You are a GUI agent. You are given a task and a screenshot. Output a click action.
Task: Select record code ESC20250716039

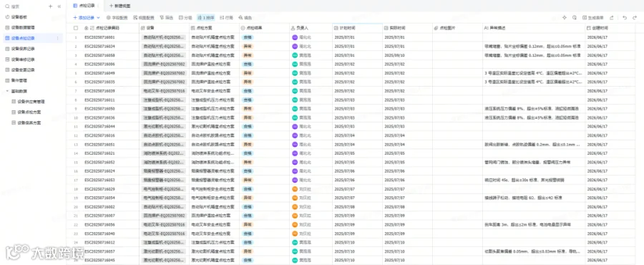[99, 91]
